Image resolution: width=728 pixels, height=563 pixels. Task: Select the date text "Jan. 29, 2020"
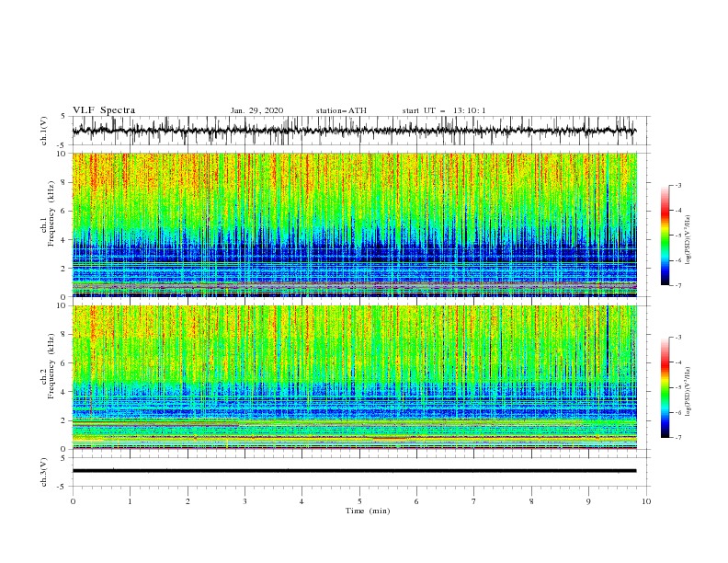pos(256,110)
